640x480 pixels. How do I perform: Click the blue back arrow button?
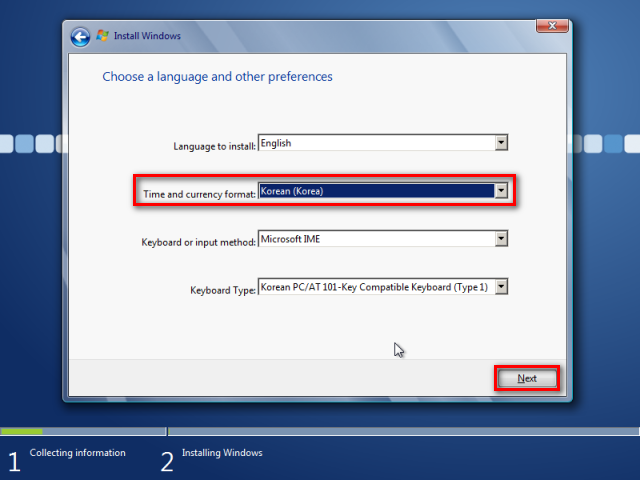click(80, 38)
